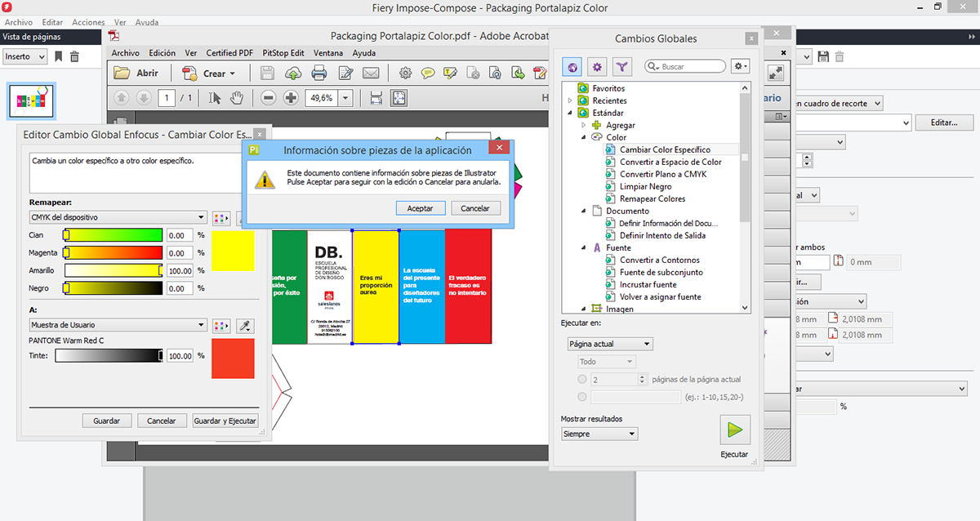
Task: Select the radio button beside pages field
Action: click(x=581, y=380)
